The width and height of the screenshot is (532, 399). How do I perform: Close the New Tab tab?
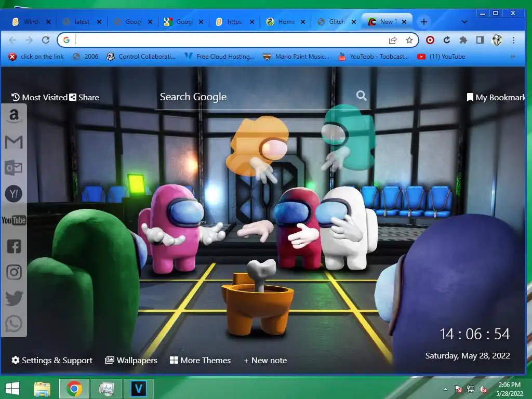coord(404,22)
